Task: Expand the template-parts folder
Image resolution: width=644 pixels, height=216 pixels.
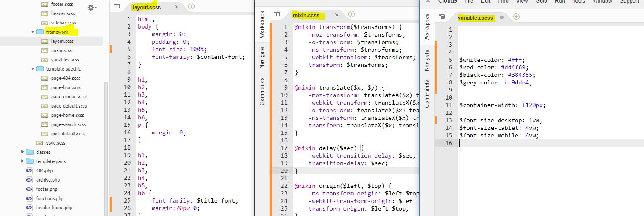Action: pyautogui.click(x=23, y=161)
